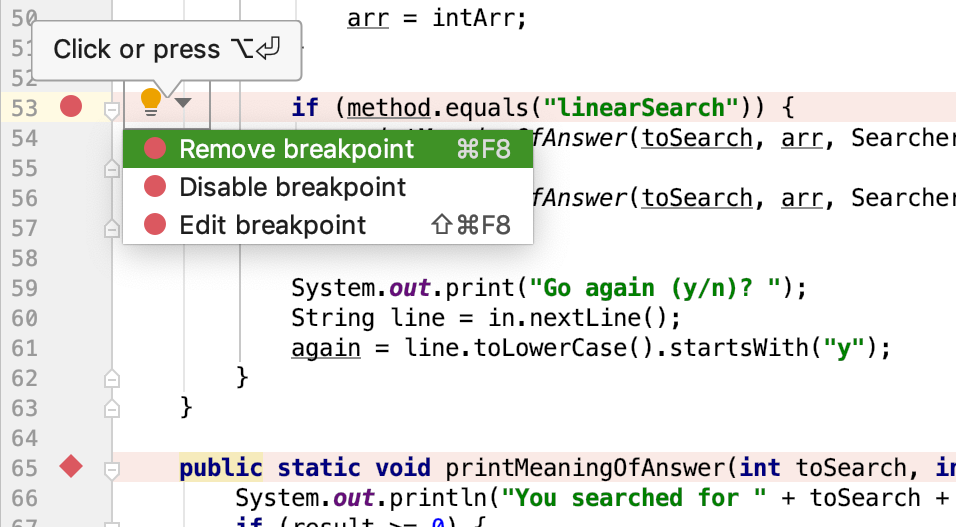Click line number 66 in the gutter
956x527 pixels.
(x=24, y=498)
